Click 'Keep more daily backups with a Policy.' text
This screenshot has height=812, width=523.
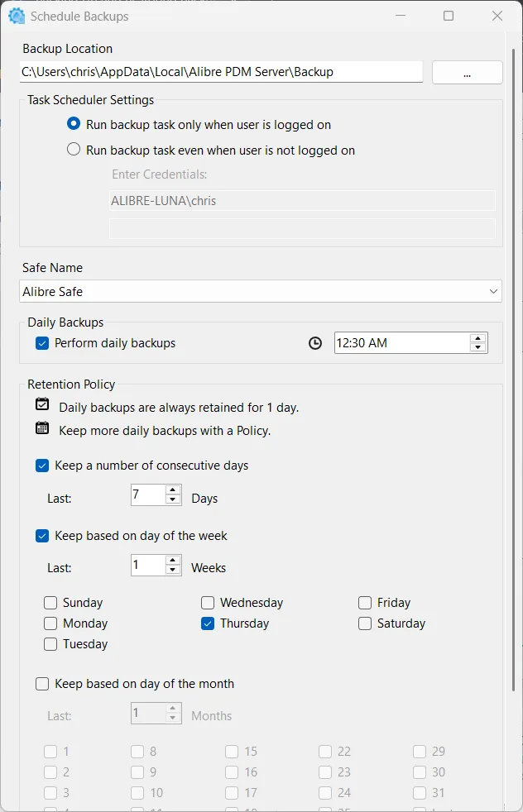pyautogui.click(x=165, y=431)
